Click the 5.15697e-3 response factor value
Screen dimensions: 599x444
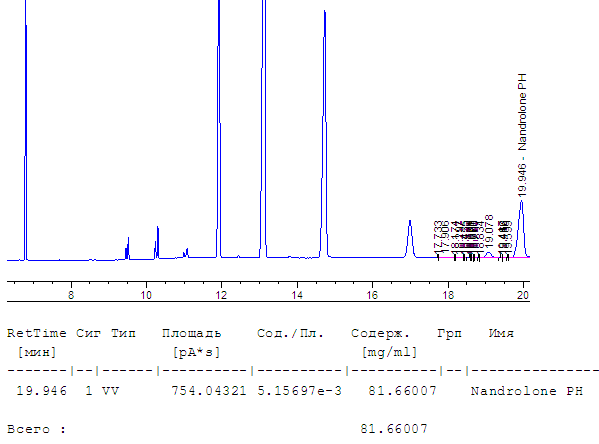coord(300,391)
